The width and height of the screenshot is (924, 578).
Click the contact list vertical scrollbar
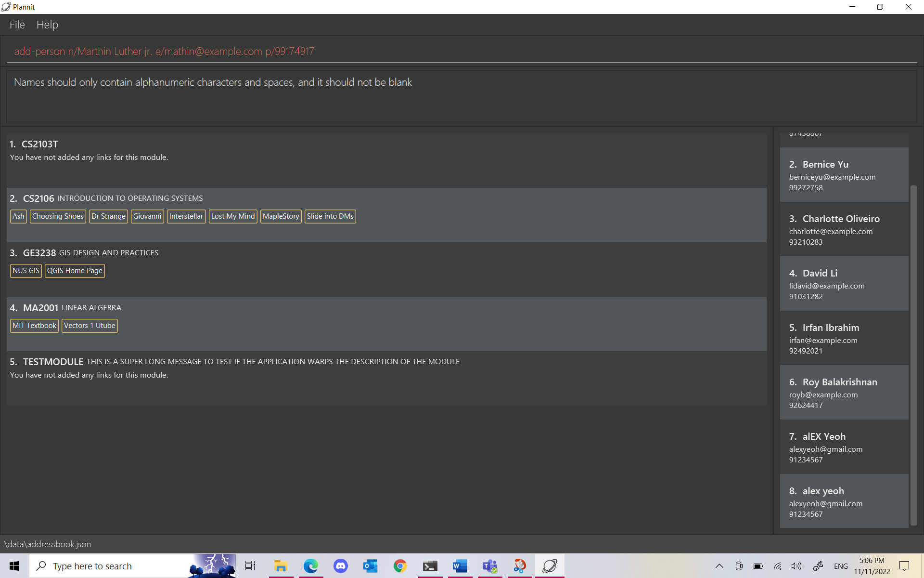click(x=913, y=355)
